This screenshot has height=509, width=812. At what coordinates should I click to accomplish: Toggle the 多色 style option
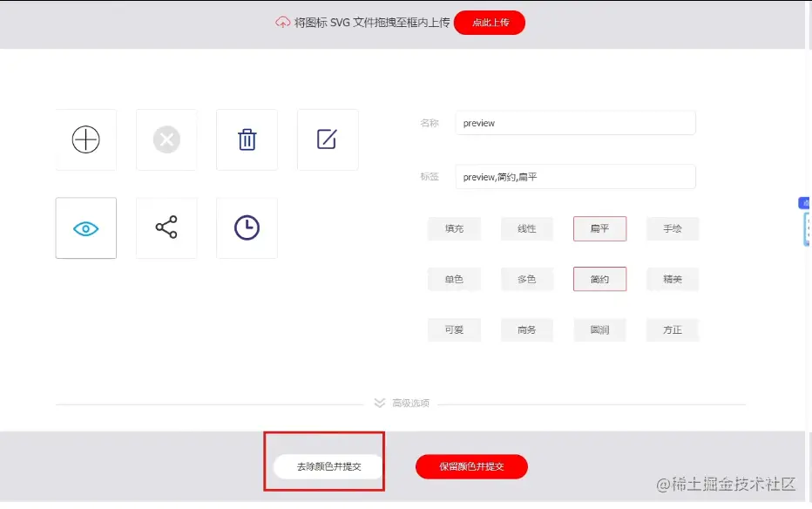526,279
